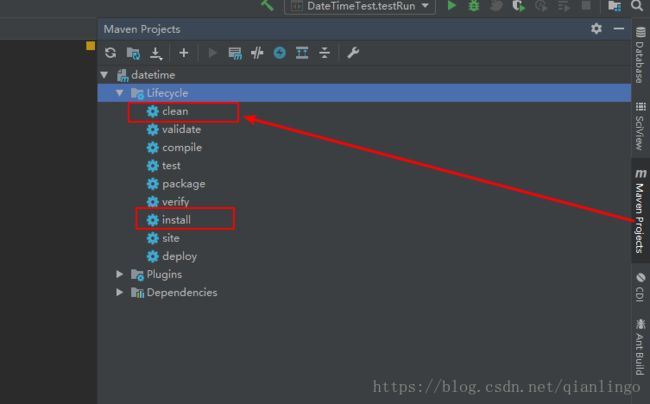Click the Build project hammer icon
The width and height of the screenshot is (650, 404).
pos(267,5)
